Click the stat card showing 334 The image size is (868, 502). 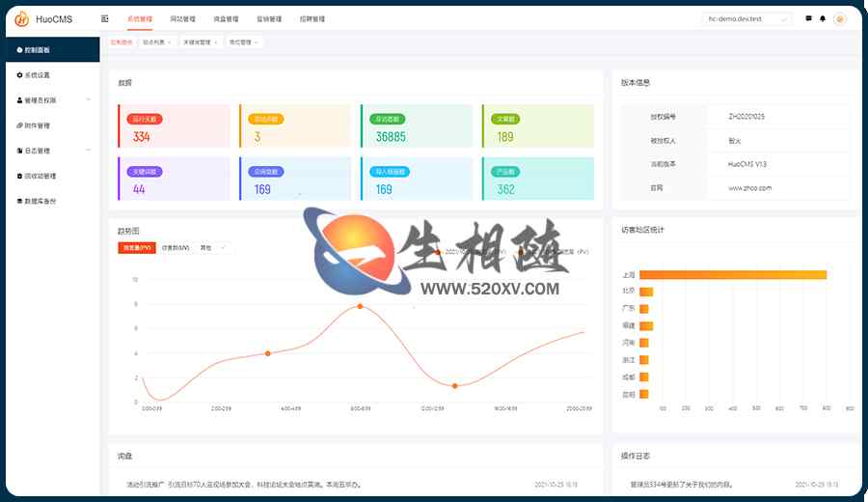tap(174, 126)
